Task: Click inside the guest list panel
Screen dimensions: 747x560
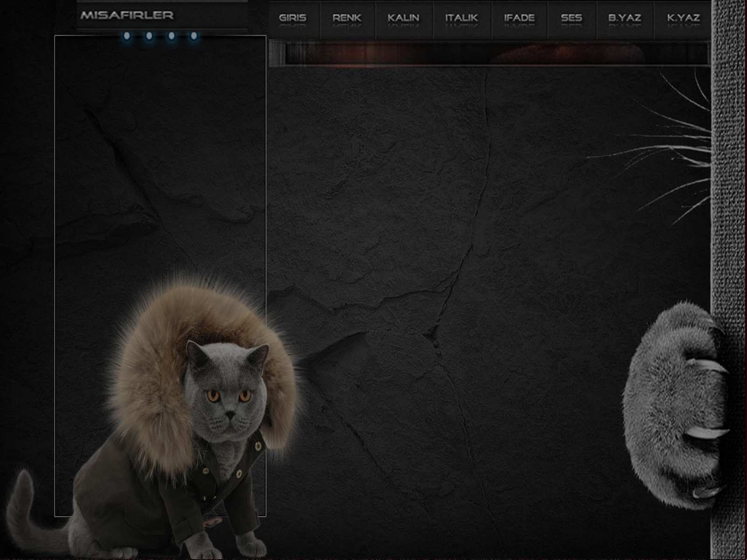Action: click(x=160, y=276)
